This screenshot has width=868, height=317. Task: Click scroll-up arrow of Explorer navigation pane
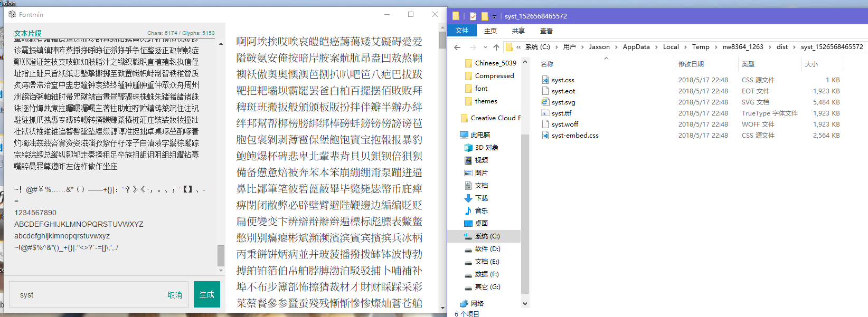click(525, 62)
